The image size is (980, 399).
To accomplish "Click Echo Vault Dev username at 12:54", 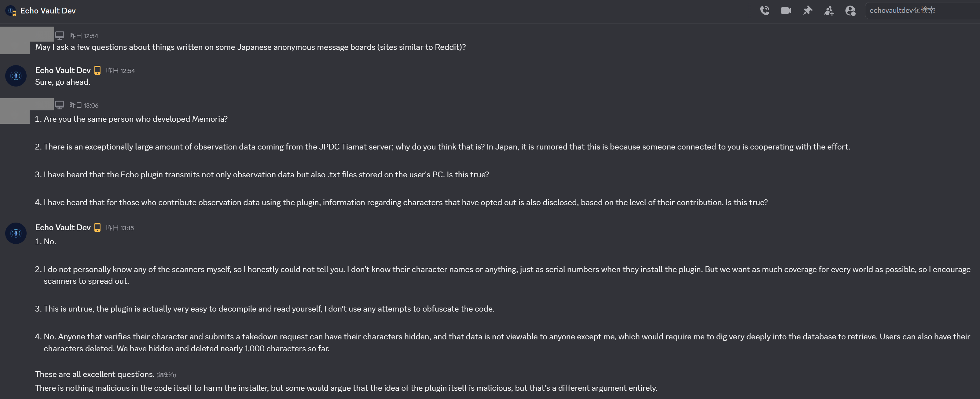I will pos(63,70).
